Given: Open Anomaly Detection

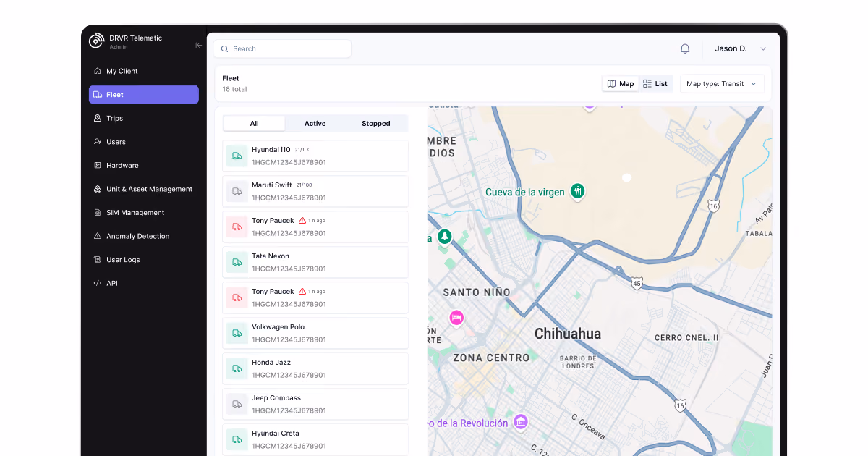Looking at the screenshot, I should (x=143, y=236).
